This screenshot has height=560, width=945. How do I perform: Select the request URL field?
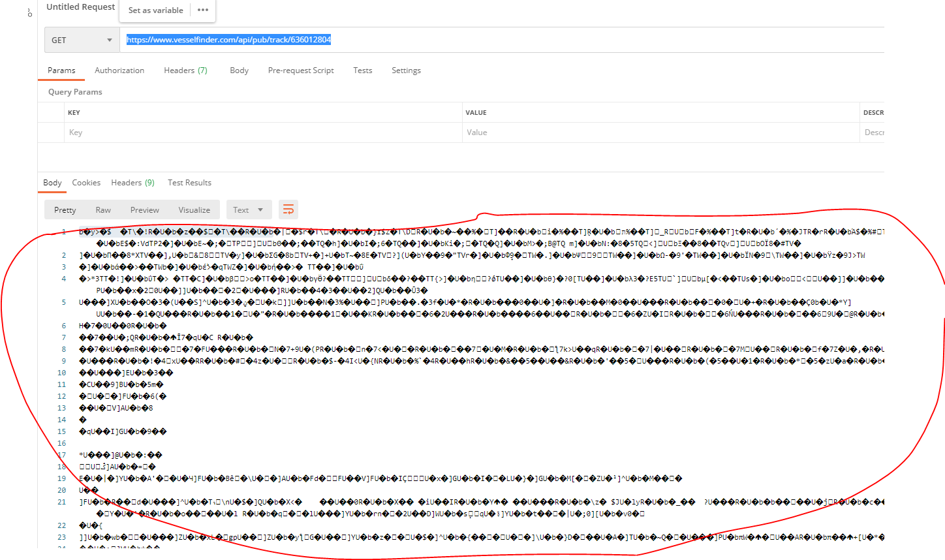503,40
